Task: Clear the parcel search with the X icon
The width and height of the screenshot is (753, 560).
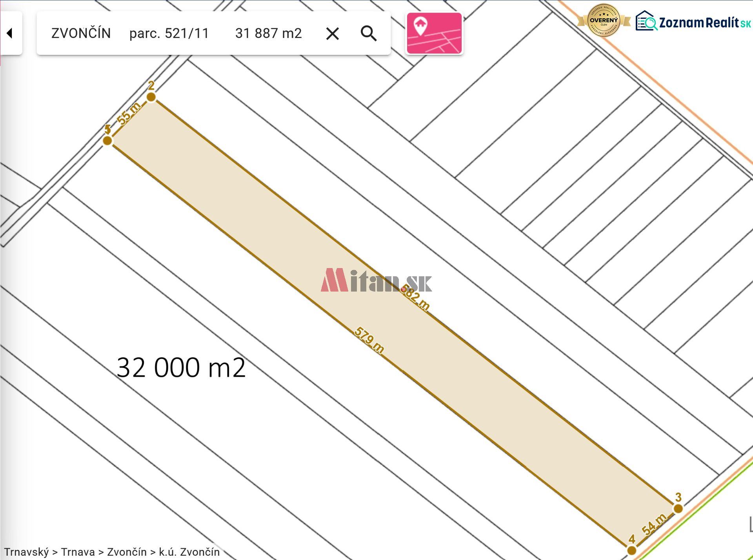Action: coord(333,34)
